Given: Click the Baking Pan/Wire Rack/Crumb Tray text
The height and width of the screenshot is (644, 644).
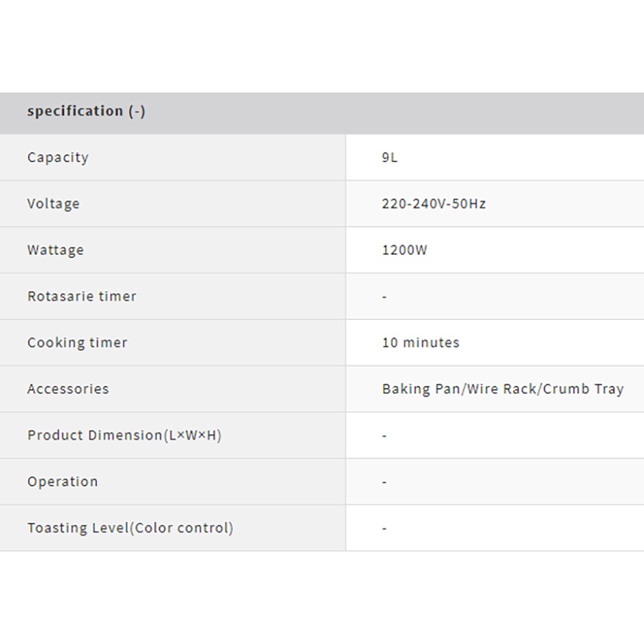Looking at the screenshot, I should (503, 389).
